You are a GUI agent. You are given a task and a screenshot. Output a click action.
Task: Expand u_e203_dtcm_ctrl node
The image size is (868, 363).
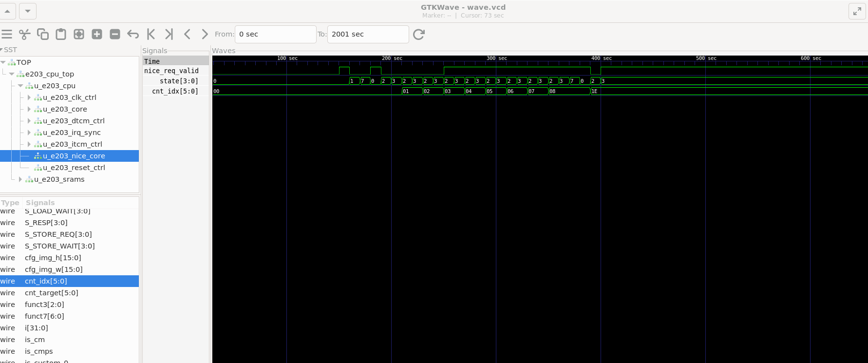[29, 121]
